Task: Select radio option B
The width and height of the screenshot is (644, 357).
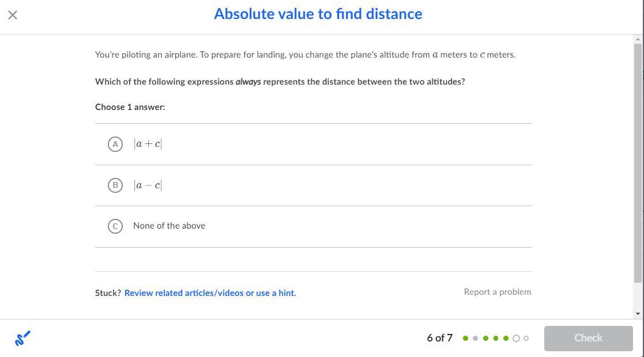Action: coord(115,185)
